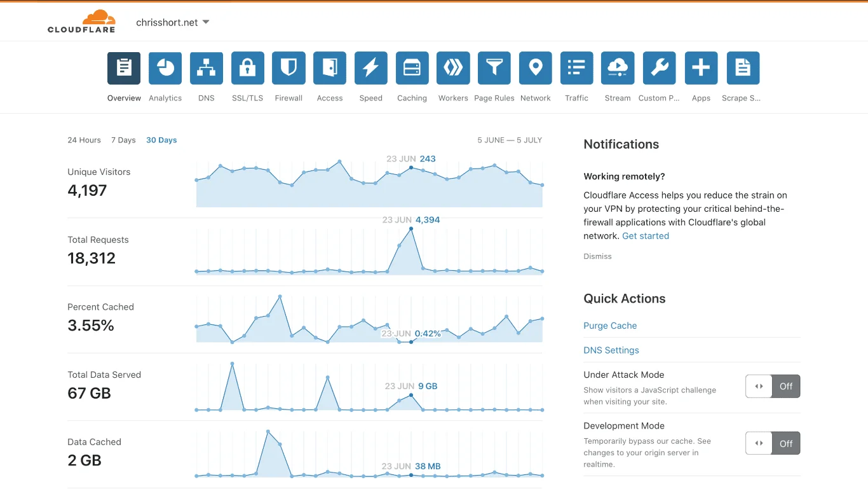The height and width of the screenshot is (489, 868).
Task: Click the Unique Visitors 4,197 value
Action: [x=87, y=190]
